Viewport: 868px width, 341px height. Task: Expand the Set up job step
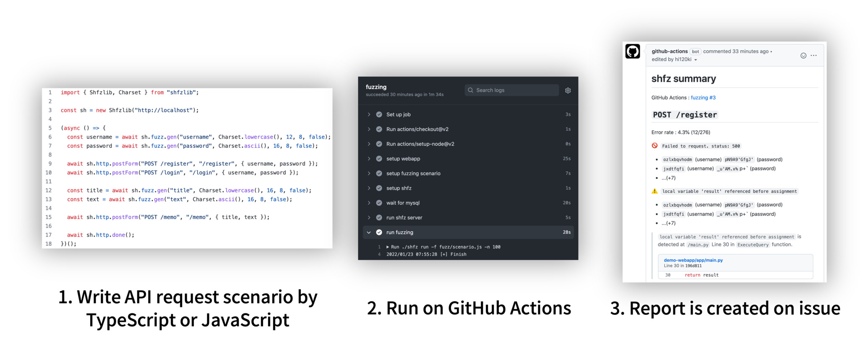click(369, 114)
